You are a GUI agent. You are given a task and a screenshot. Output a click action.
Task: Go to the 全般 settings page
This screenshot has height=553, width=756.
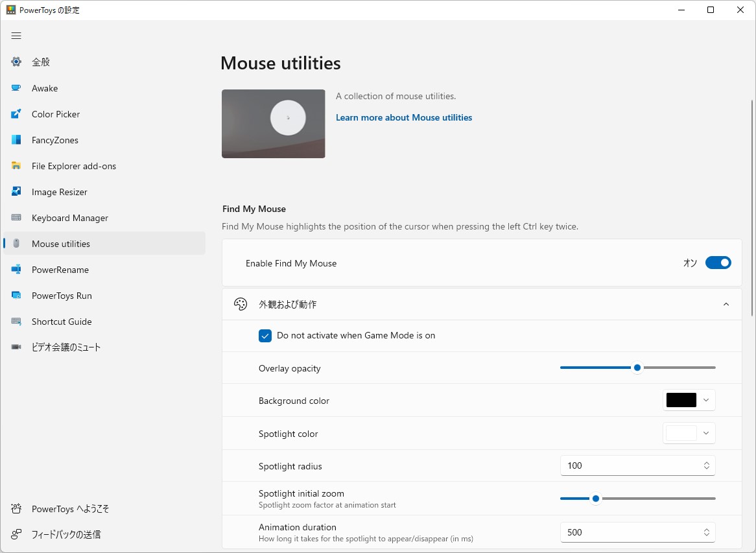click(x=41, y=62)
